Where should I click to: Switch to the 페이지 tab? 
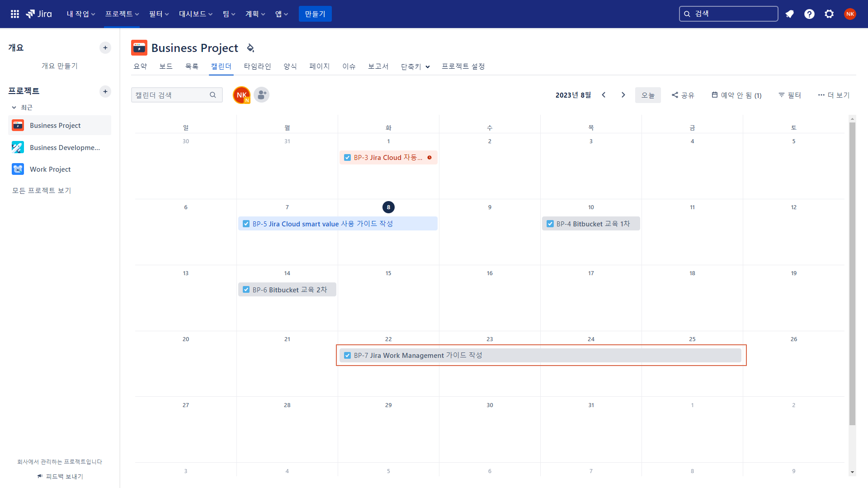319,66
